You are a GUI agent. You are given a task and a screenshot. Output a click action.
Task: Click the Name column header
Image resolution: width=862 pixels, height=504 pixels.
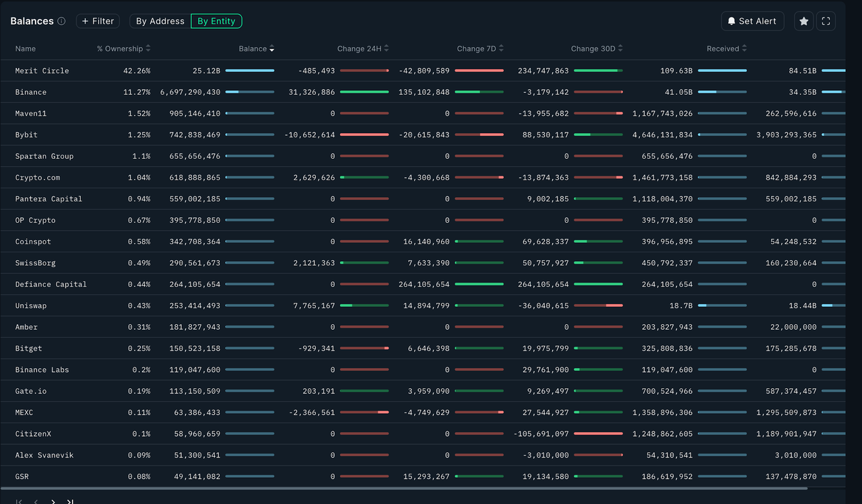tap(26, 48)
